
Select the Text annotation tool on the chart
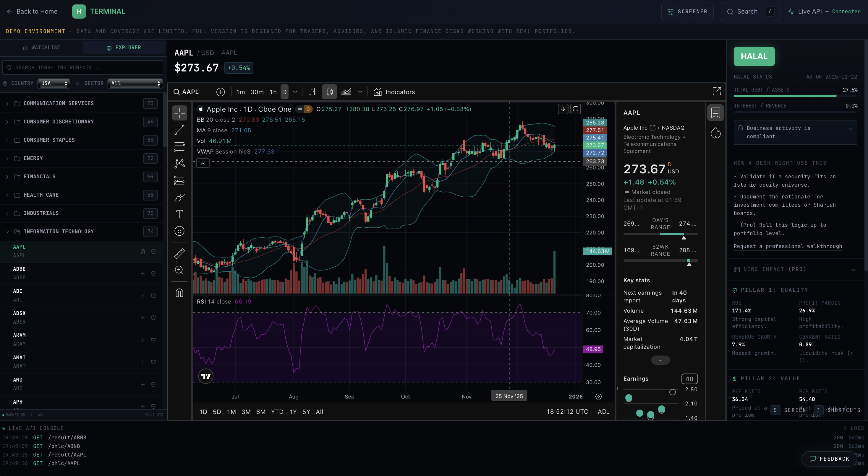tap(179, 214)
